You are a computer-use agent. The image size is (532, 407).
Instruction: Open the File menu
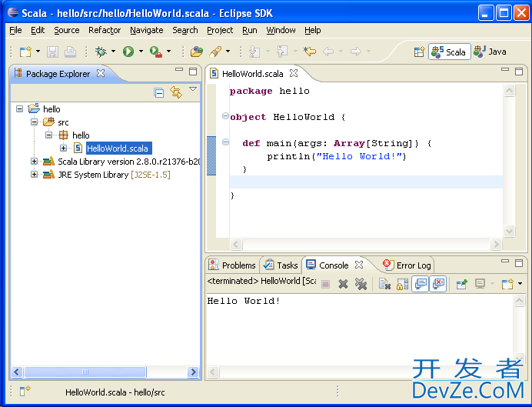[x=15, y=30]
